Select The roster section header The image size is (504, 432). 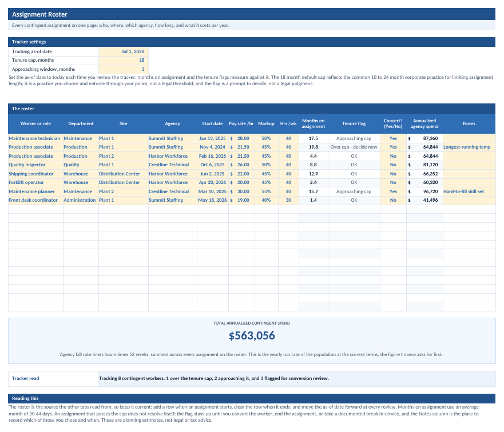(252, 109)
